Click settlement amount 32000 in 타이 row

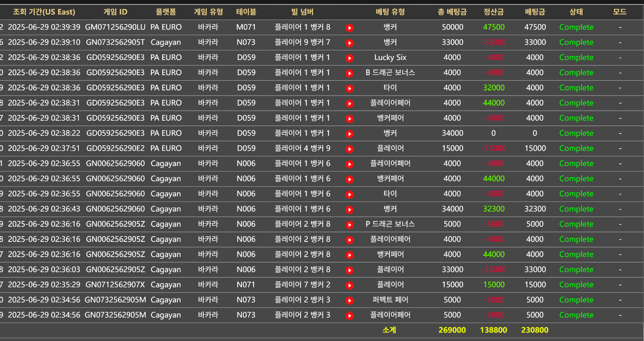[494, 88]
